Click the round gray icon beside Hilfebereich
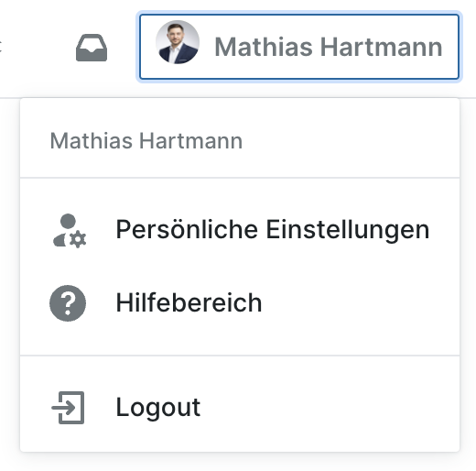 coord(68,303)
